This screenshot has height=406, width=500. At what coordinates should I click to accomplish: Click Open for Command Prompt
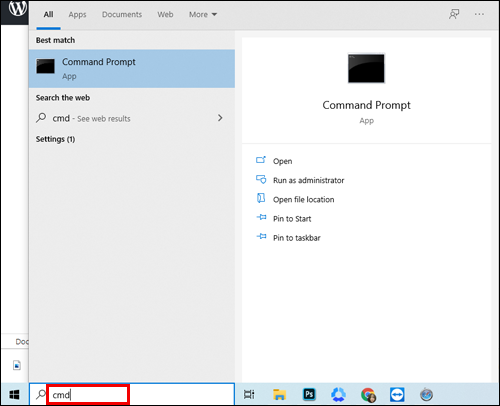coord(282,161)
